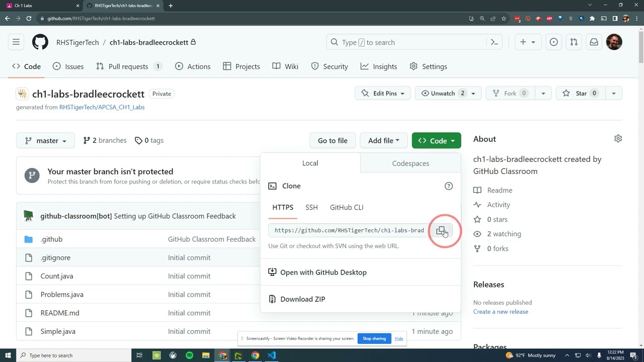Switch to the Projects tab
The width and height of the screenshot is (644, 362).
(242, 66)
